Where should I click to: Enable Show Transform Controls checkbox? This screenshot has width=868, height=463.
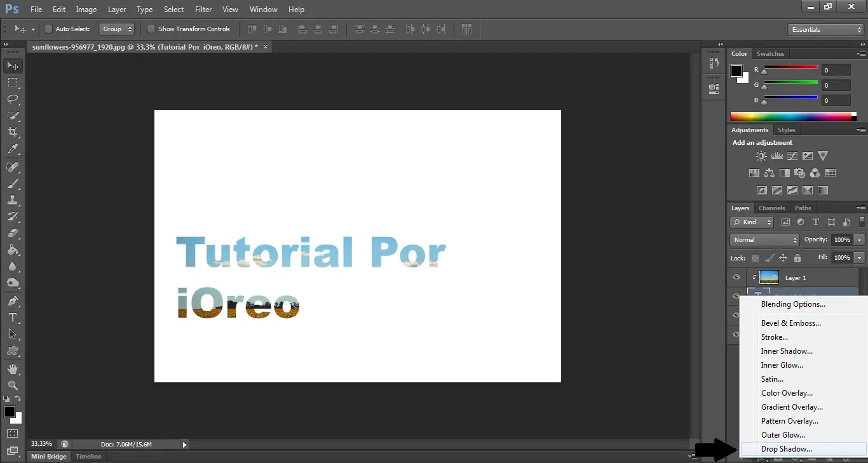tap(151, 29)
